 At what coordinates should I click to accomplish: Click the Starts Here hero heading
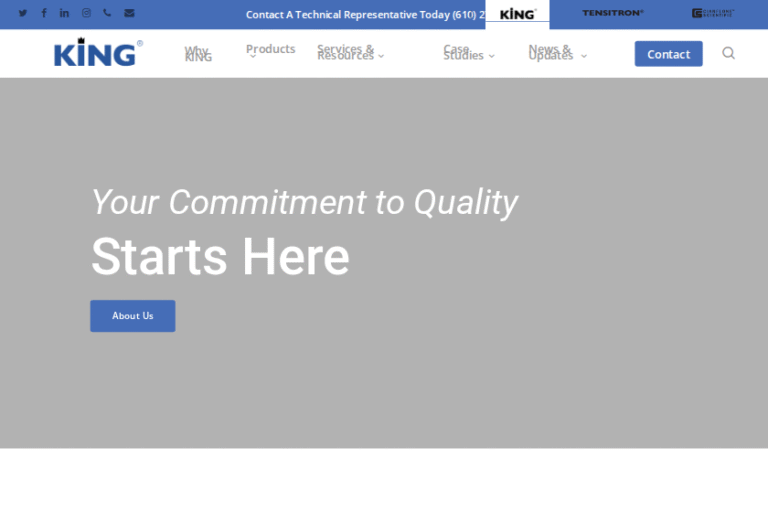(x=220, y=257)
